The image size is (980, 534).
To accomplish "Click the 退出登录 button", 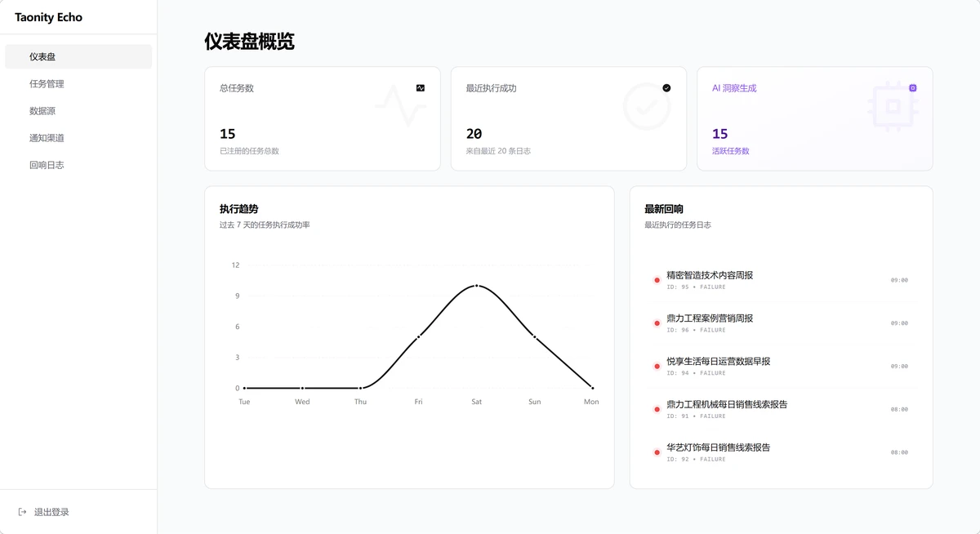I will coord(51,512).
